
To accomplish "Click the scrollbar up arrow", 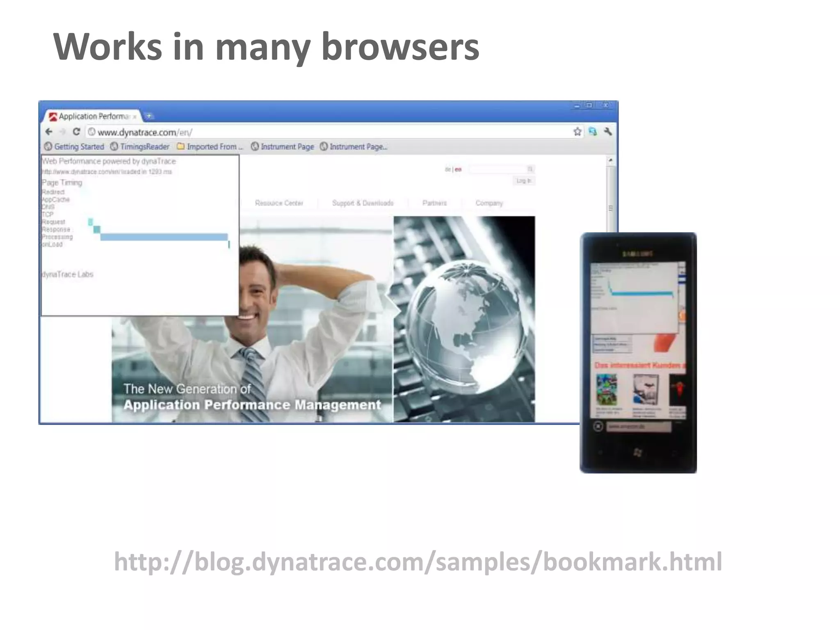I will click(x=611, y=160).
